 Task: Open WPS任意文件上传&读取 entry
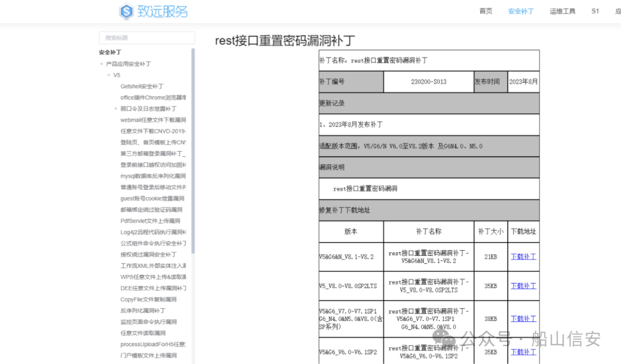point(154,277)
